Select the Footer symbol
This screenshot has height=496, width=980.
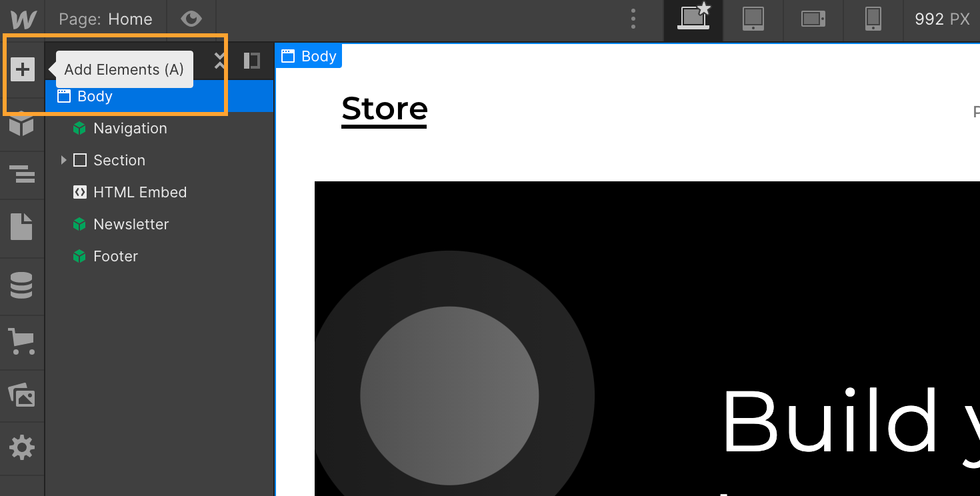tap(159, 256)
